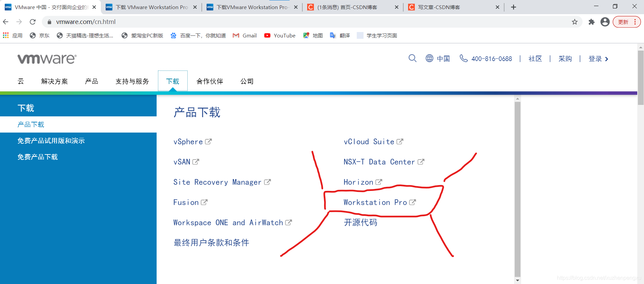Open Workspace ONE and AirWatch link
Screen dimensions: 644x284
point(232,223)
